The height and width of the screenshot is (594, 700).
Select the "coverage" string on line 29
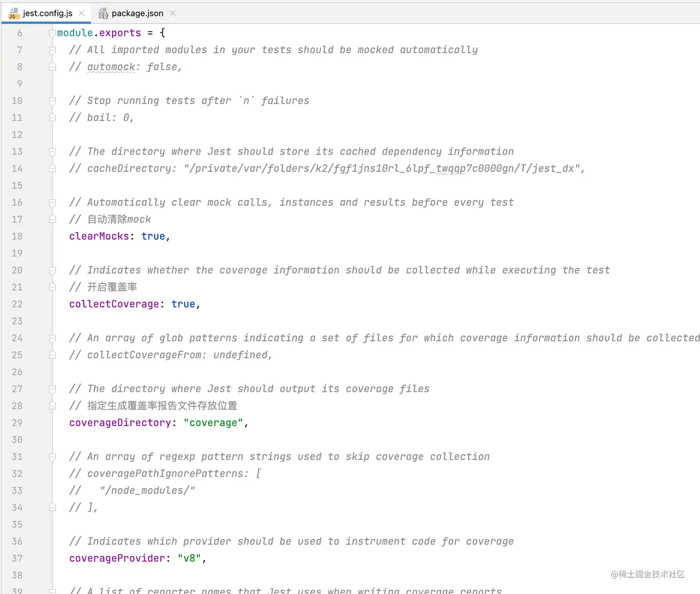tap(213, 422)
